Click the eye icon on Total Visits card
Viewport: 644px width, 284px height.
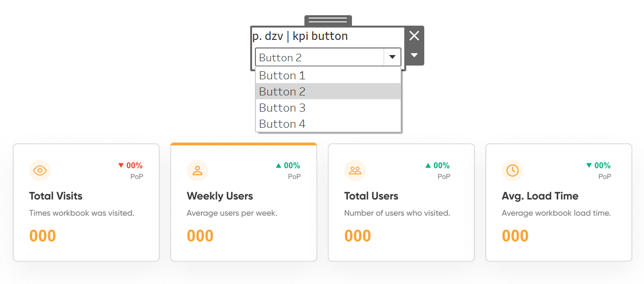(x=40, y=171)
